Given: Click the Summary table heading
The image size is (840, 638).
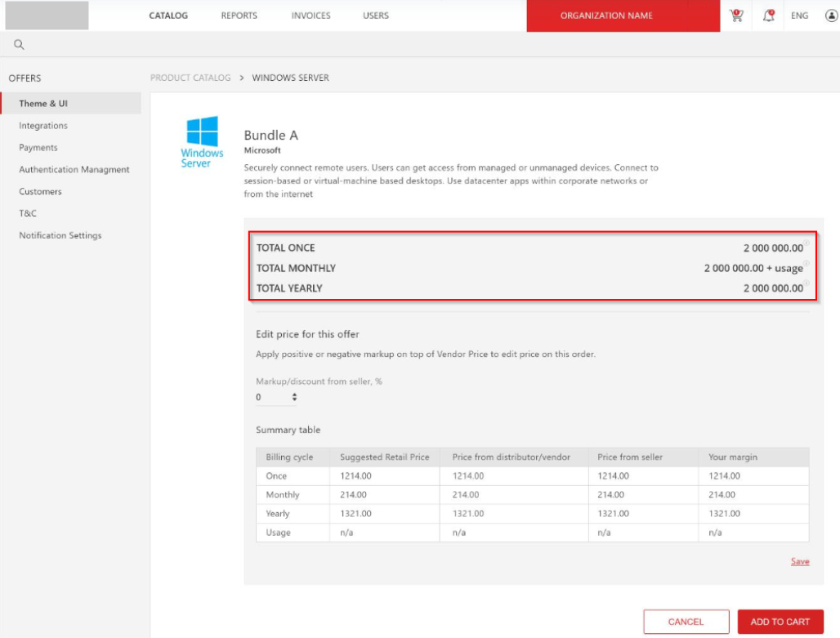Looking at the screenshot, I should [288, 430].
